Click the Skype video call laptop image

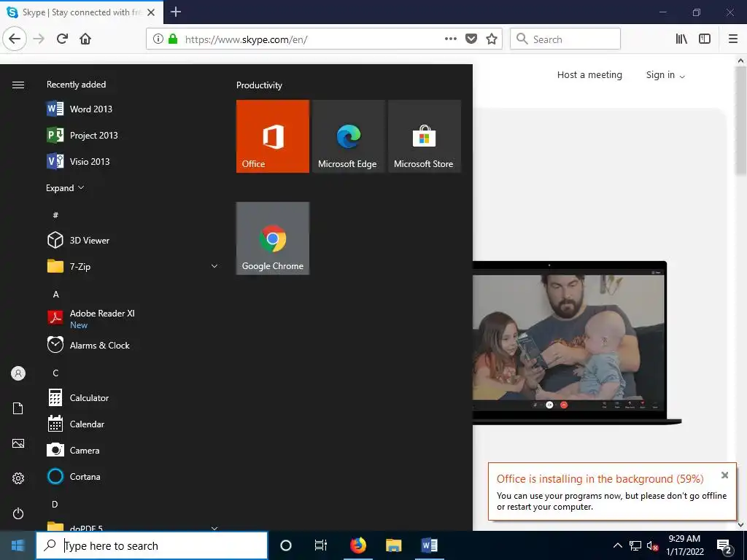(576, 343)
